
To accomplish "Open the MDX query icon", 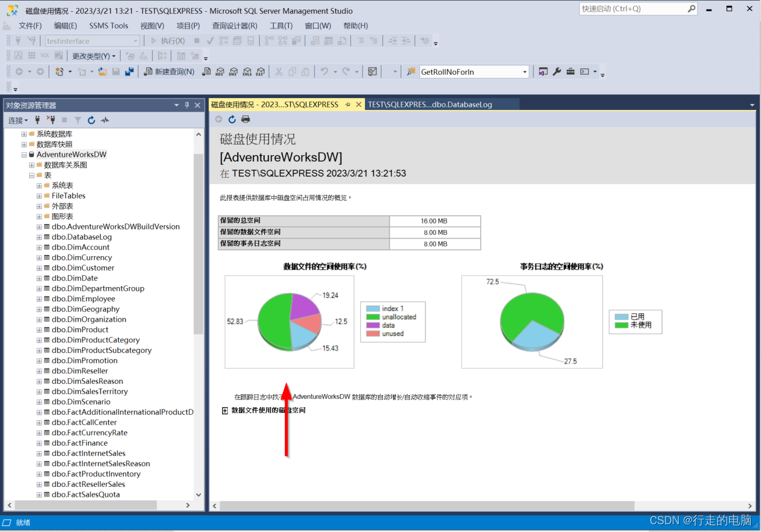I will click(219, 72).
